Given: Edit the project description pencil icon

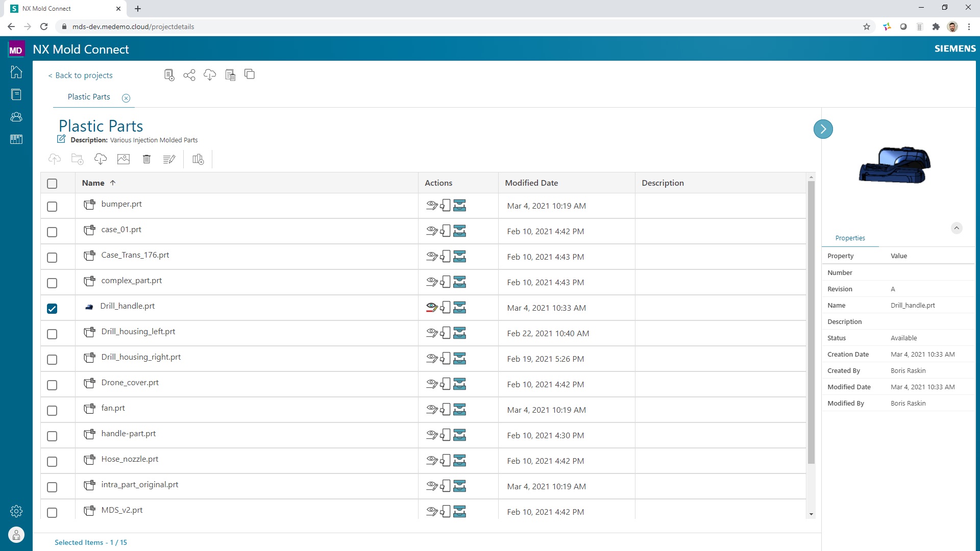Looking at the screenshot, I should pos(61,139).
